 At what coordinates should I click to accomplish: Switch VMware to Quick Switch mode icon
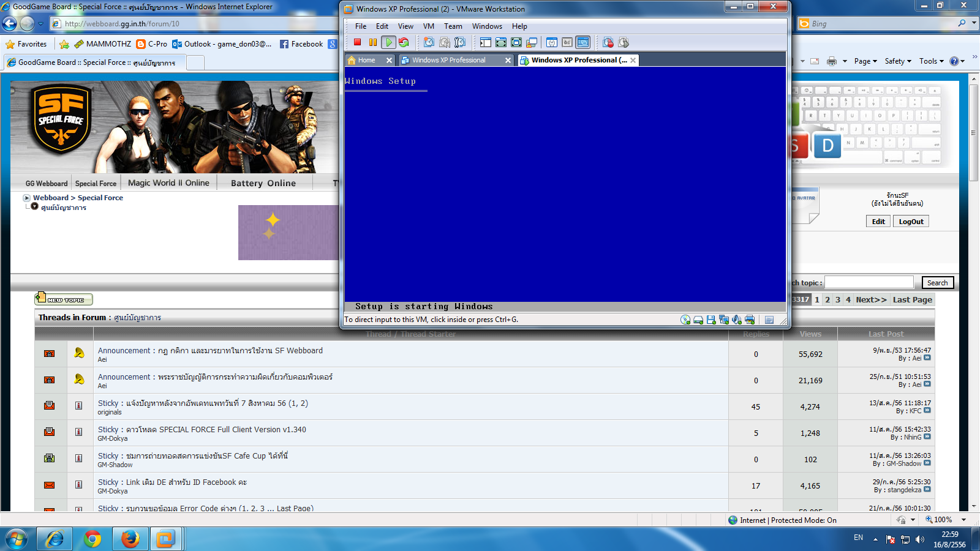pos(501,42)
